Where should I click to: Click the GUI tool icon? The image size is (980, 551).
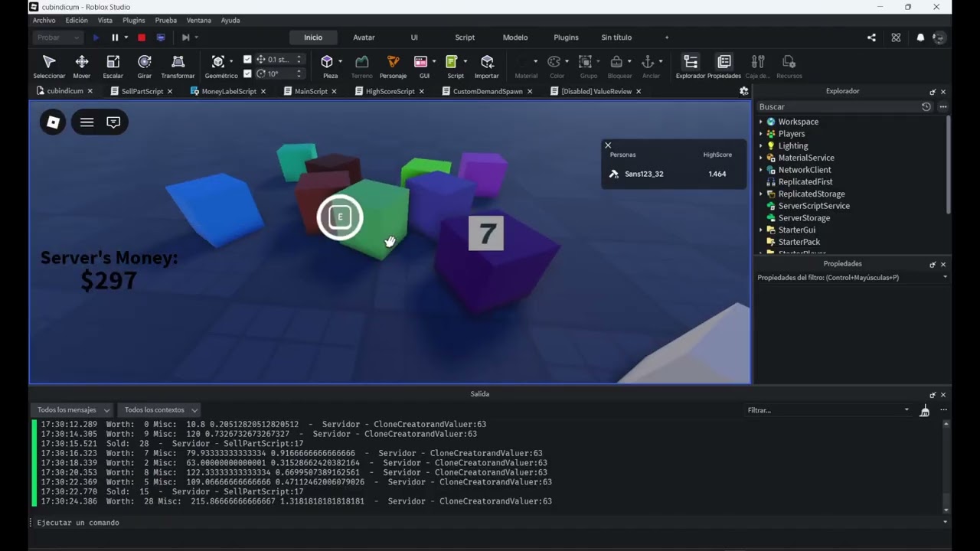(420, 62)
